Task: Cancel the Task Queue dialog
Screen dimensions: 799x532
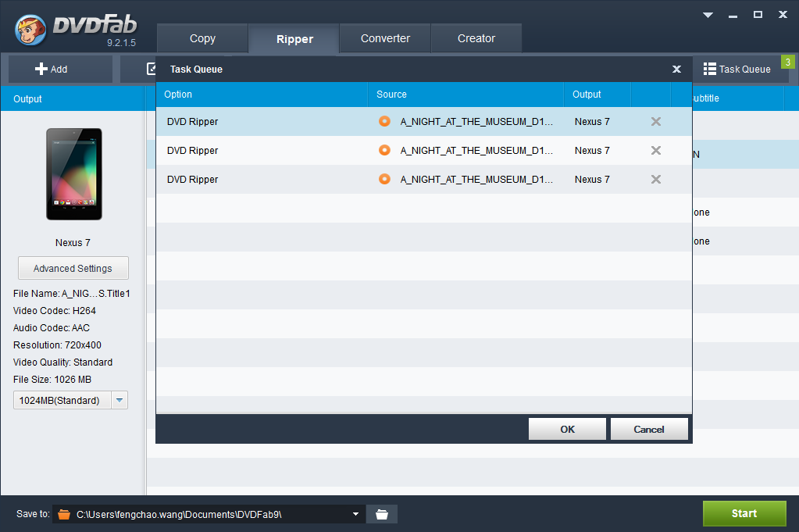Action: [648, 429]
